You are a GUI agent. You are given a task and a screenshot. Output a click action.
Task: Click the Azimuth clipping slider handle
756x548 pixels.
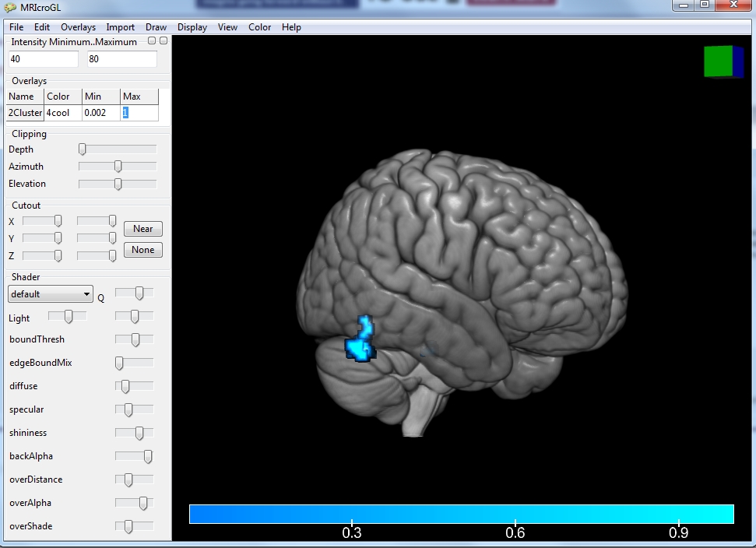118,167
